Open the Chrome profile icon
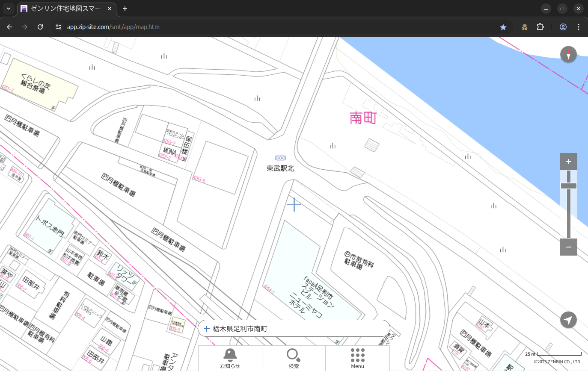Viewport: 588px width, 371px height. [563, 27]
